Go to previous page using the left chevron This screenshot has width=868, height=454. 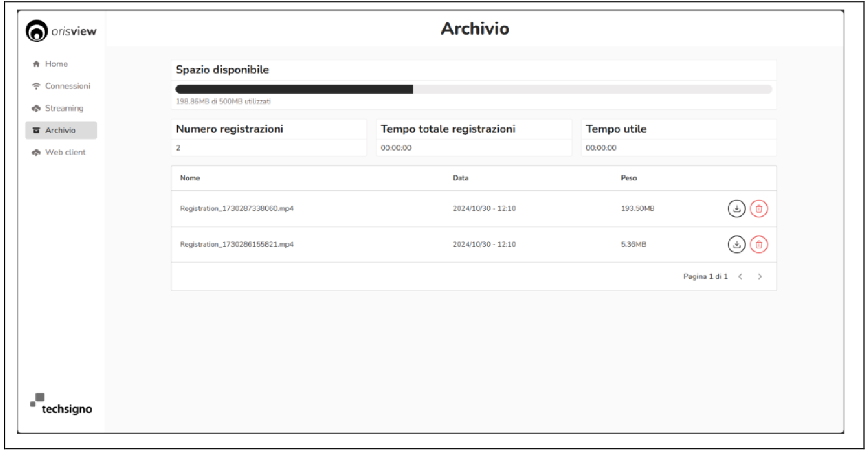click(x=741, y=276)
